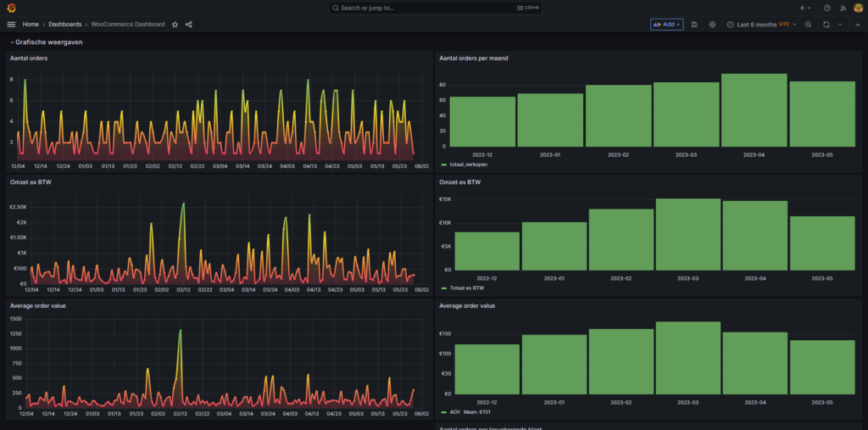Click Totaal ex BTW legend color swatch

(x=443, y=288)
